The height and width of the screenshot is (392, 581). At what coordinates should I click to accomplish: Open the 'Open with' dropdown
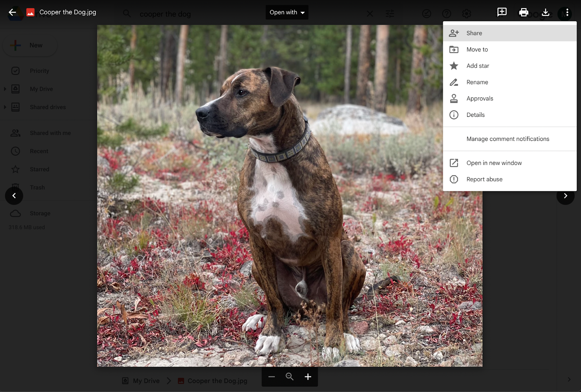[x=287, y=12]
